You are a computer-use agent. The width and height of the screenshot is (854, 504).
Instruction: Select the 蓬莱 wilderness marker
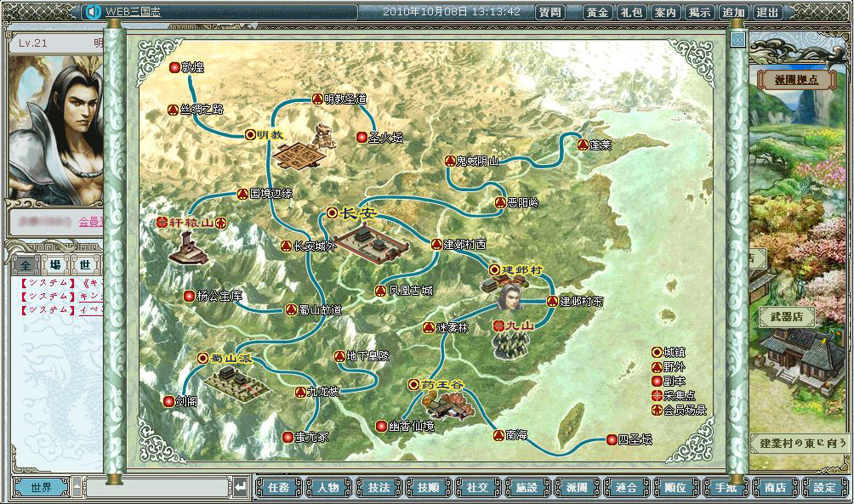[x=583, y=145]
